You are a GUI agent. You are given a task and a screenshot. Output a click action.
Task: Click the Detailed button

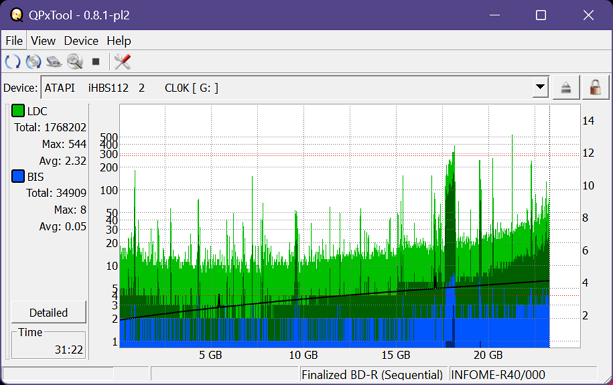(x=48, y=312)
